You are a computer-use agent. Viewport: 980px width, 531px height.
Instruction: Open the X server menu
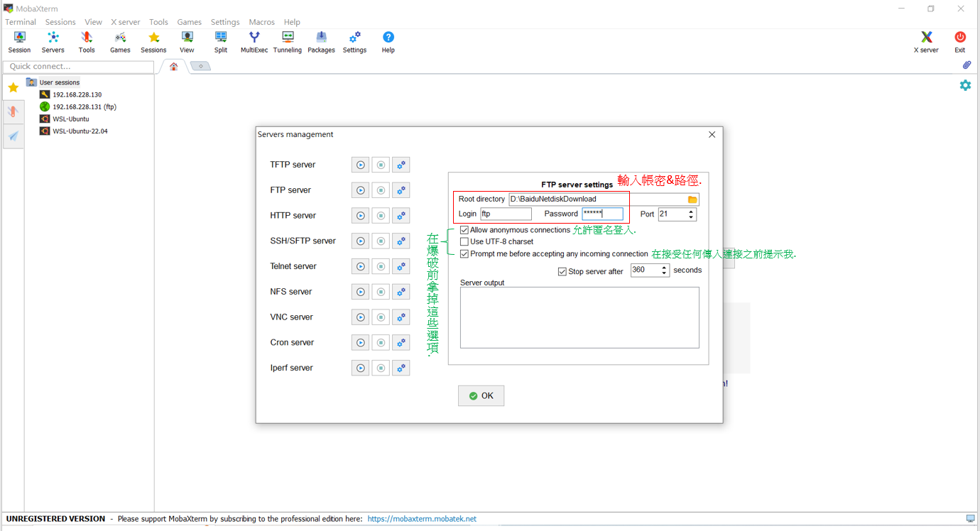(x=125, y=22)
